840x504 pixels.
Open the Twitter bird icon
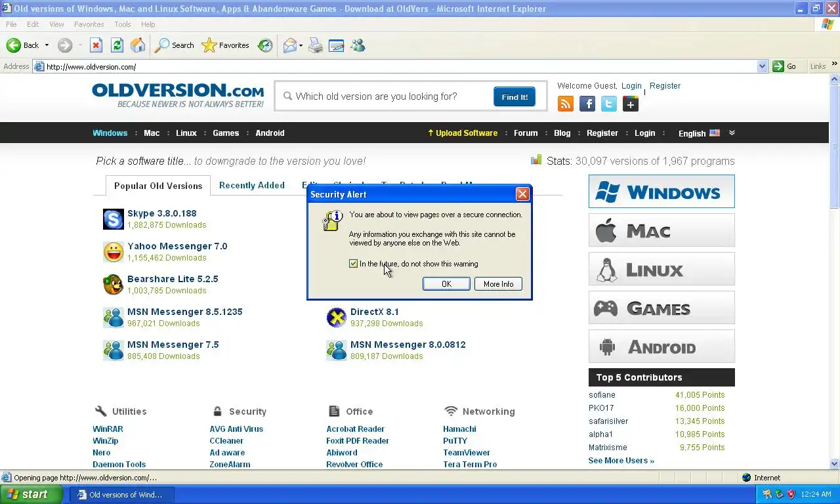point(609,104)
